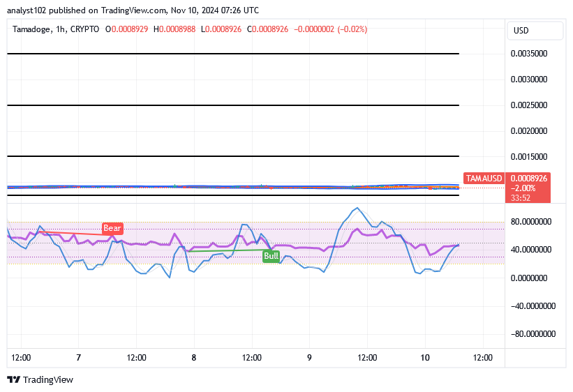Click the 80.0000000 oscillator axis label
The image size is (573, 392).
pyautogui.click(x=531, y=222)
